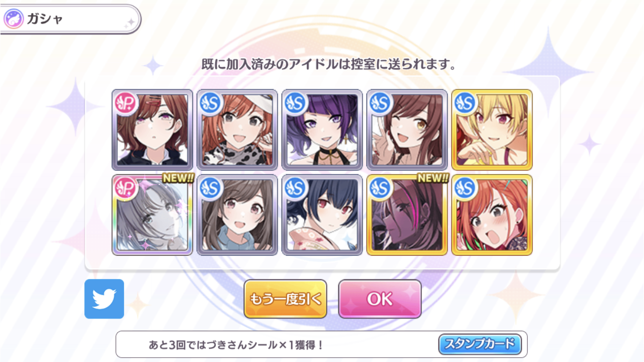Open the NEW grayscale rainbow-framed idol card
644x362 pixels.
click(152, 215)
